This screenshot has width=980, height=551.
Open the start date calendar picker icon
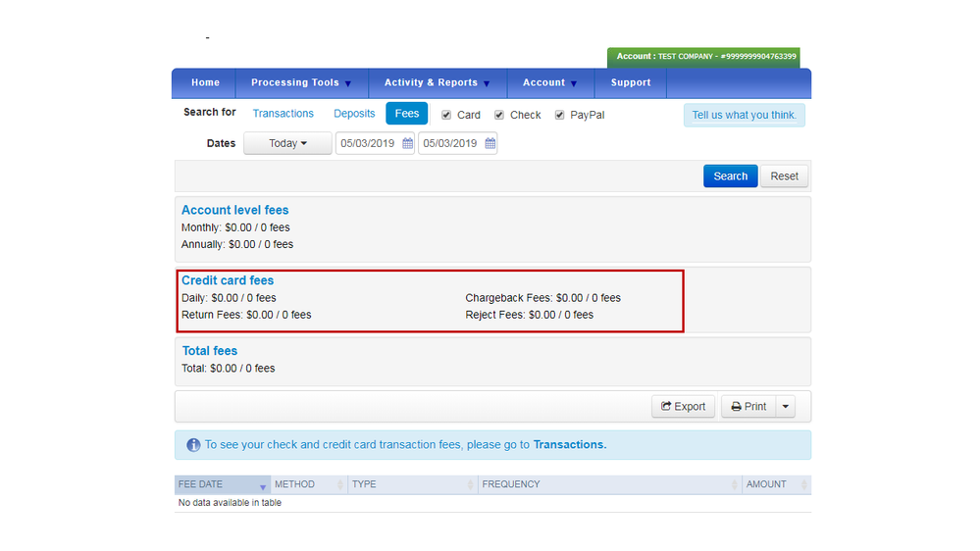407,143
